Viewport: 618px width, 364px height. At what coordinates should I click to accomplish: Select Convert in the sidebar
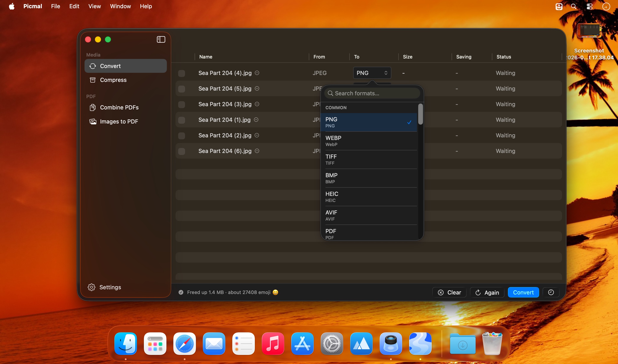(x=125, y=66)
